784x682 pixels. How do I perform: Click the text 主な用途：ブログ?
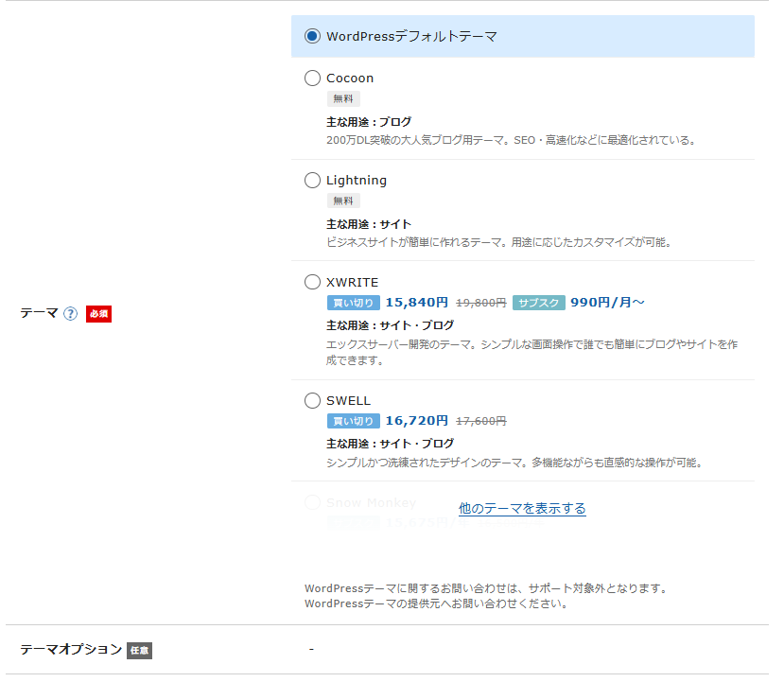point(369,122)
